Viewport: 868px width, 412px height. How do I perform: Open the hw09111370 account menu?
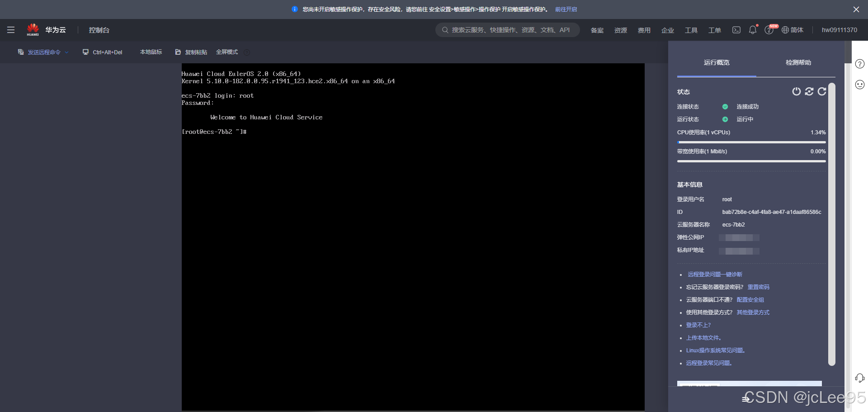(840, 30)
